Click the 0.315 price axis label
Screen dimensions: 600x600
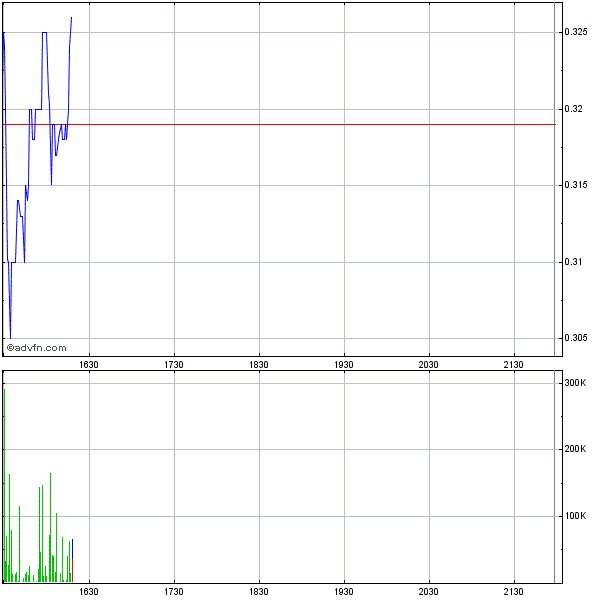(x=576, y=185)
